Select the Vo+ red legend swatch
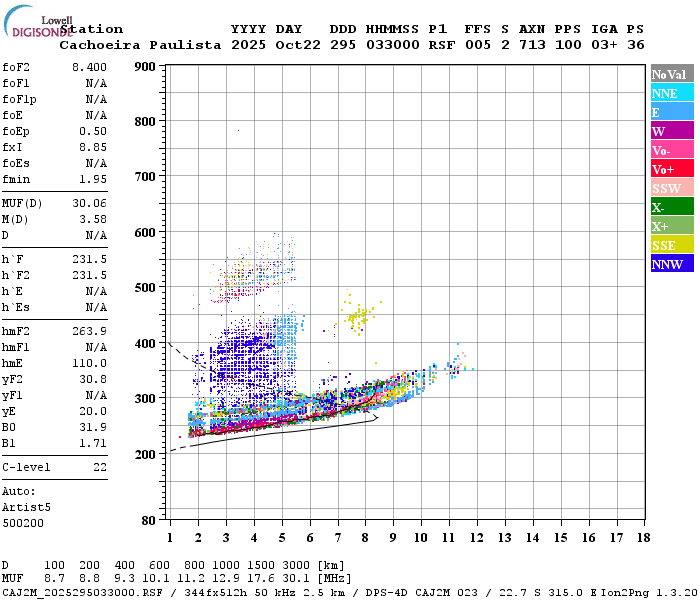700x600 pixels. [x=672, y=169]
